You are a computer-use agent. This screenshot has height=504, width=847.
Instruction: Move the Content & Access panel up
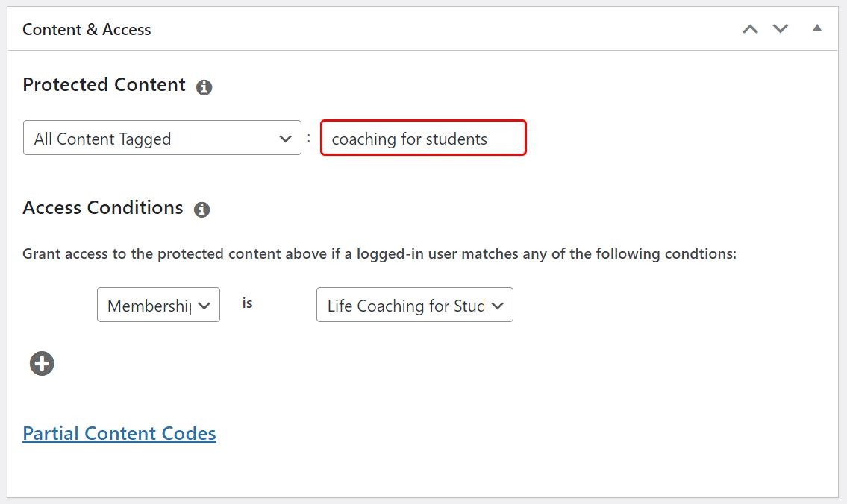pos(750,29)
